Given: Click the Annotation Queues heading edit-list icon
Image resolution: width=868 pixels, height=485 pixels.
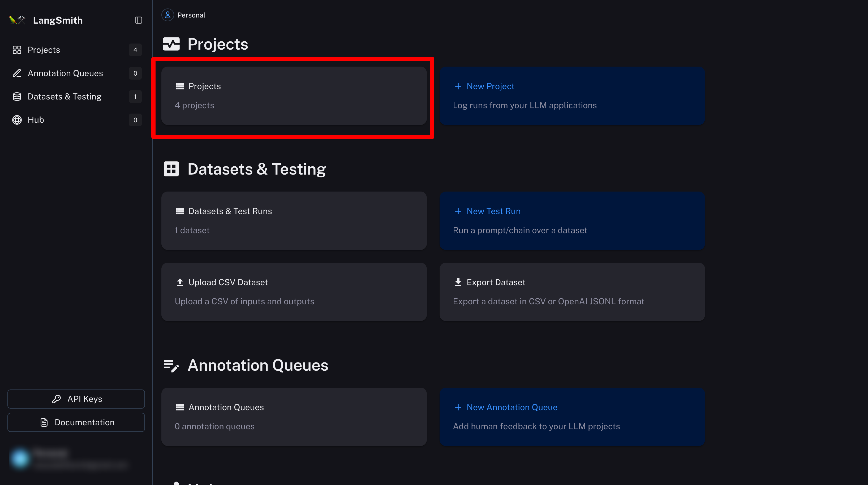Looking at the screenshot, I should (x=171, y=366).
